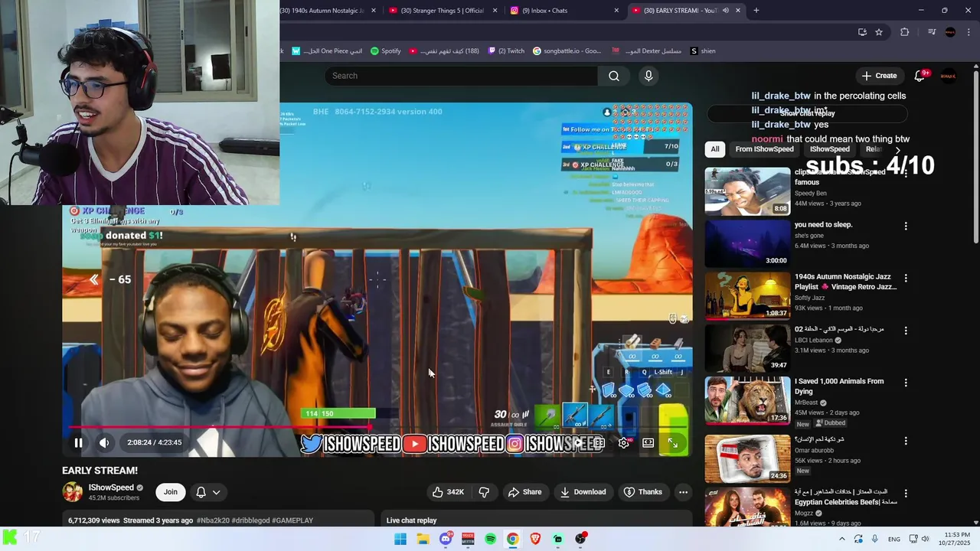This screenshot has width=980, height=551.
Task: Open video settings gear icon
Action: pos(624,442)
